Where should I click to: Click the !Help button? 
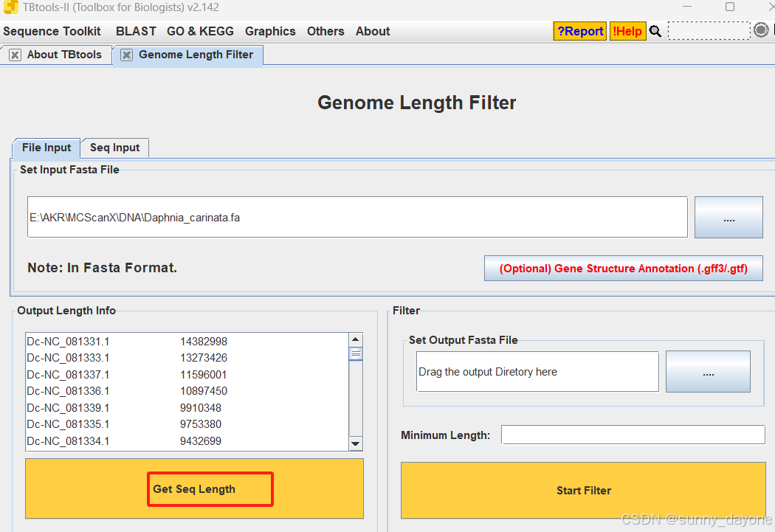(627, 31)
